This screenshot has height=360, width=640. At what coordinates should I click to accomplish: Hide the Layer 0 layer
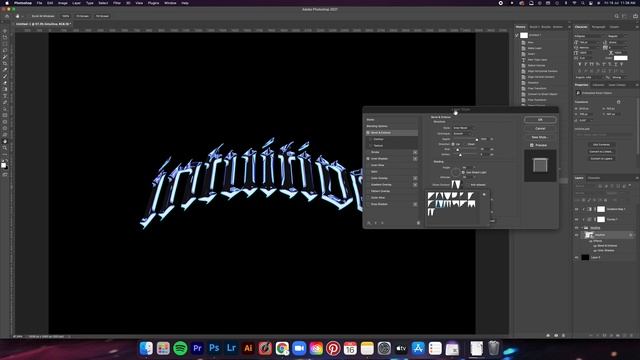(577, 258)
